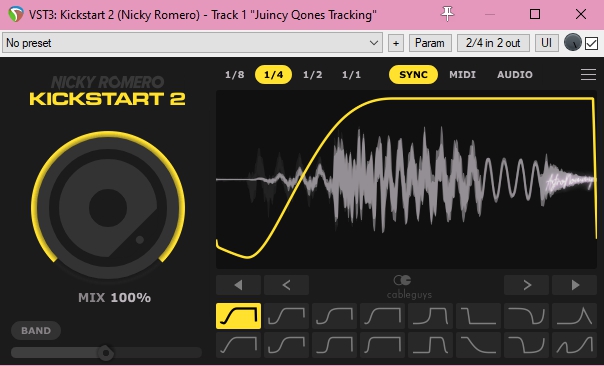The height and width of the screenshot is (366, 604).
Task: Click the filled left triangle navigation button
Action: tap(238, 285)
